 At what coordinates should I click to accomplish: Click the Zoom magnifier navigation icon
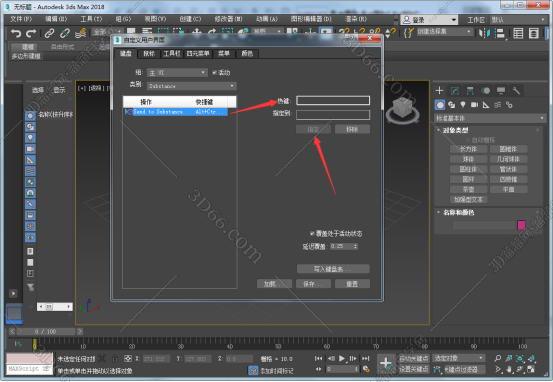point(498,358)
